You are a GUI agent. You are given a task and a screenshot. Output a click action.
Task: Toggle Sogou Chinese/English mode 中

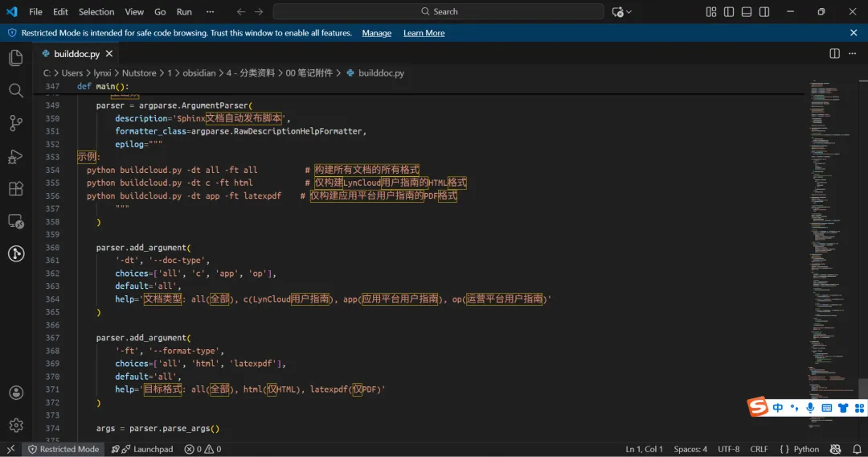pos(778,408)
